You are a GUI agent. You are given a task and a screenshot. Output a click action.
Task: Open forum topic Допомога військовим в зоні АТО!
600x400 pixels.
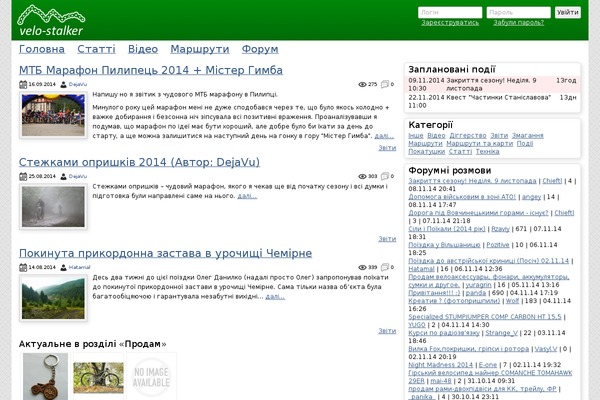[x=462, y=197]
